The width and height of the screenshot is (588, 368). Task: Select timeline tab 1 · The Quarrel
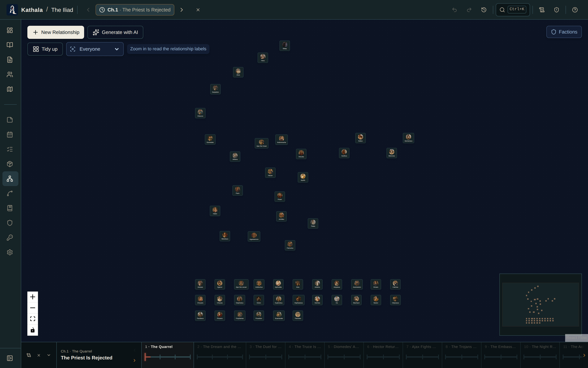pyautogui.click(x=168, y=355)
